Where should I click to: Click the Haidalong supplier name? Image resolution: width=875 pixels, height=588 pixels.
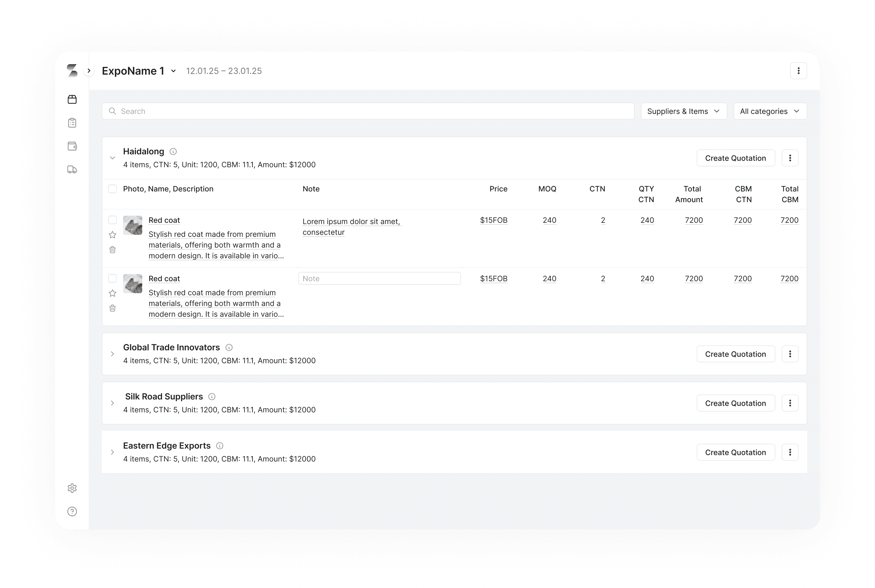(x=144, y=152)
